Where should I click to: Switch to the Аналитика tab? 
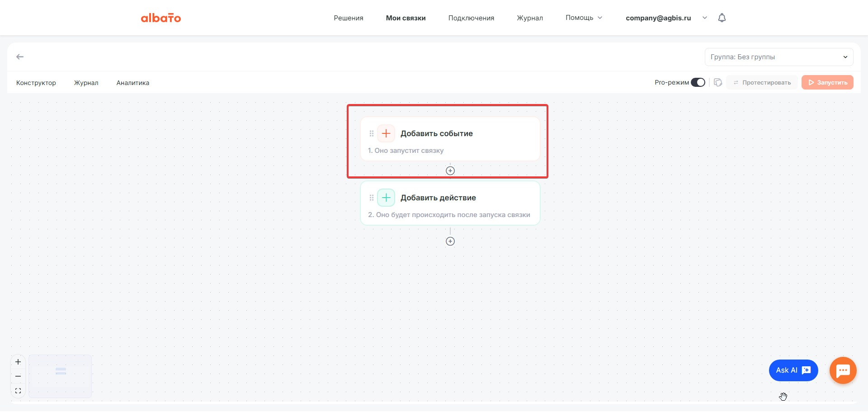pyautogui.click(x=132, y=83)
